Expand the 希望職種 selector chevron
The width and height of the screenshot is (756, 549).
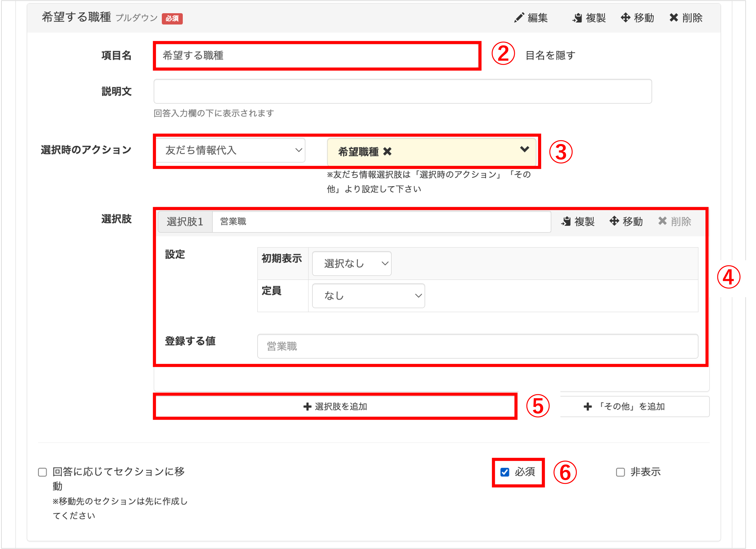coord(524,149)
